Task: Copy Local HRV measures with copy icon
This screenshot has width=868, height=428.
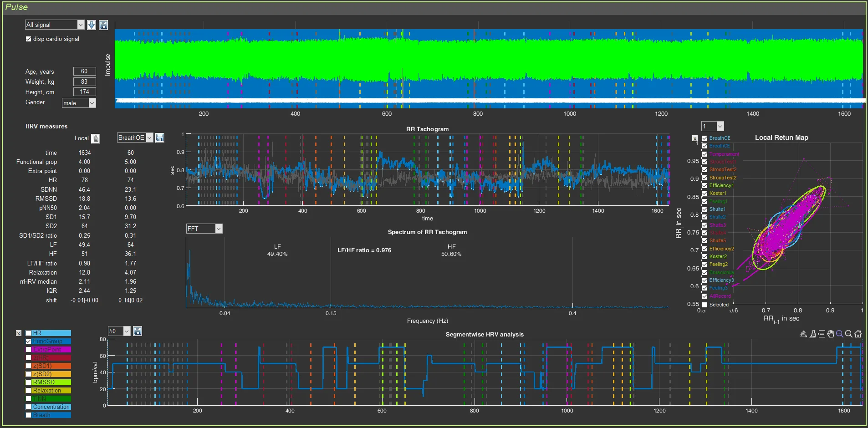Action: click(x=96, y=138)
